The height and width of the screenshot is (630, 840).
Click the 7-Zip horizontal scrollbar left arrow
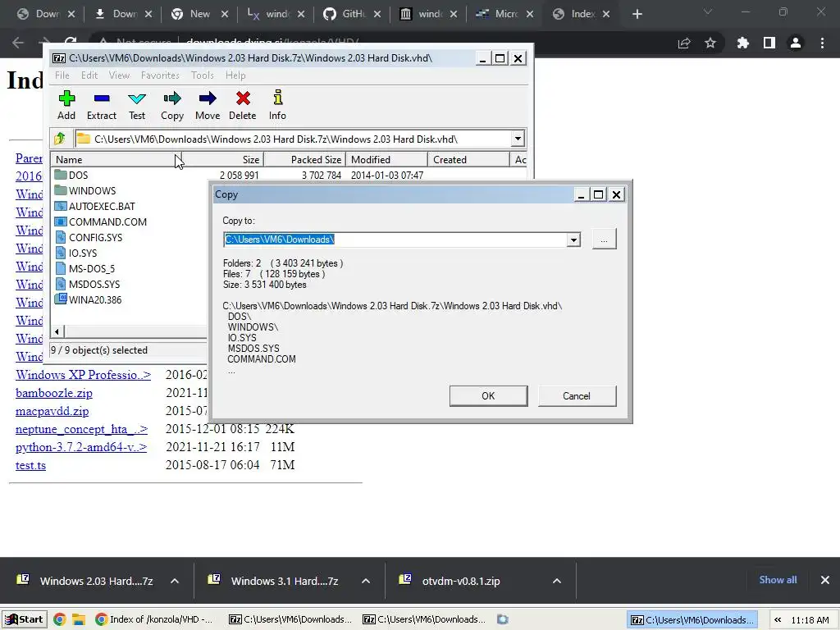pyautogui.click(x=57, y=331)
